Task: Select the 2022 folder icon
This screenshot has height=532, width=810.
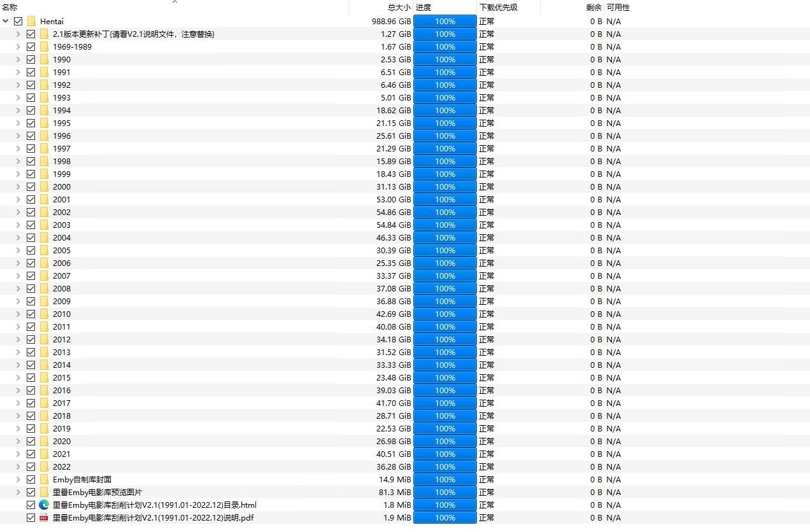Action: (x=44, y=466)
